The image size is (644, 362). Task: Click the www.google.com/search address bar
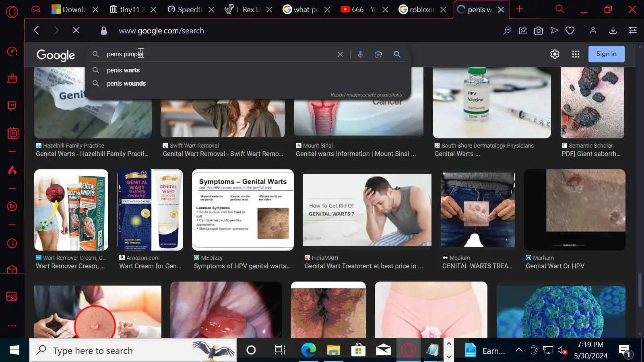click(x=161, y=31)
